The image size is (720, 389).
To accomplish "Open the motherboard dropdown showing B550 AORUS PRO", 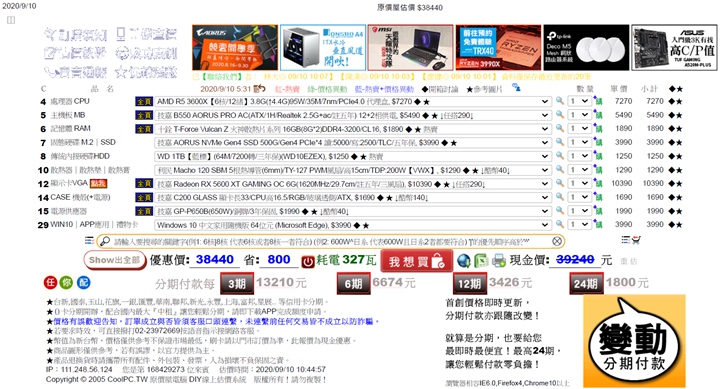I will 353,115.
